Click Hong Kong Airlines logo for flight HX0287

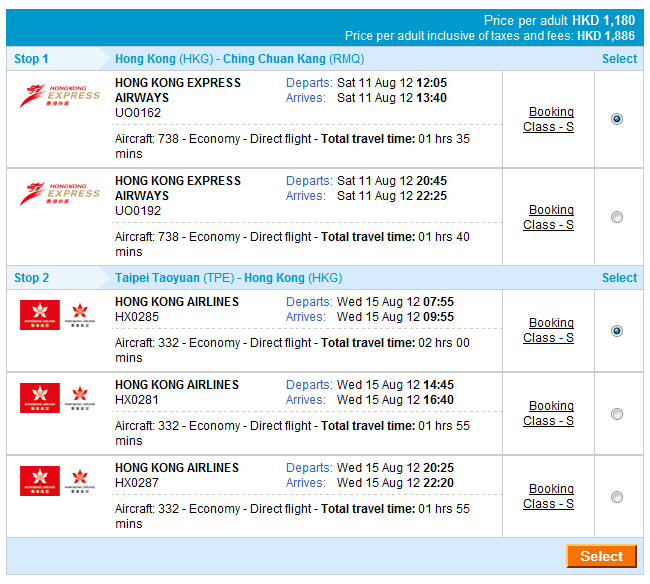click(x=58, y=481)
